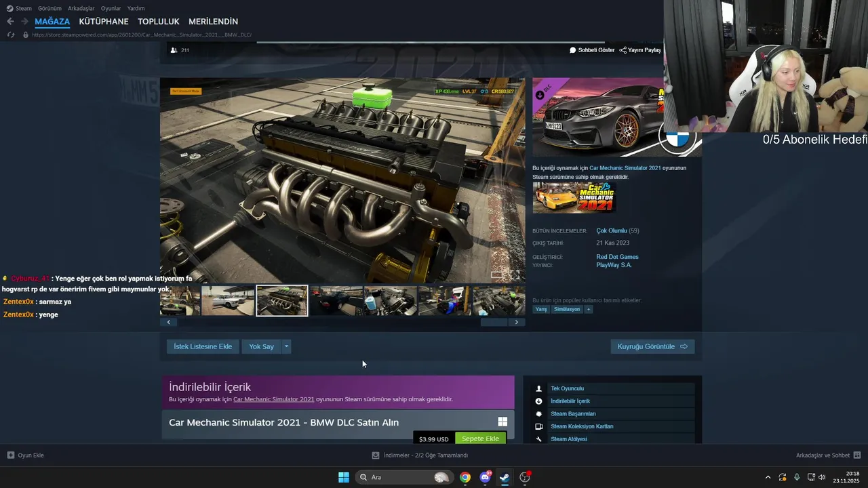Open Car Mechanic Simulator 2021 link in purple banner
Viewport: 868px width, 488px height.
[x=274, y=399]
